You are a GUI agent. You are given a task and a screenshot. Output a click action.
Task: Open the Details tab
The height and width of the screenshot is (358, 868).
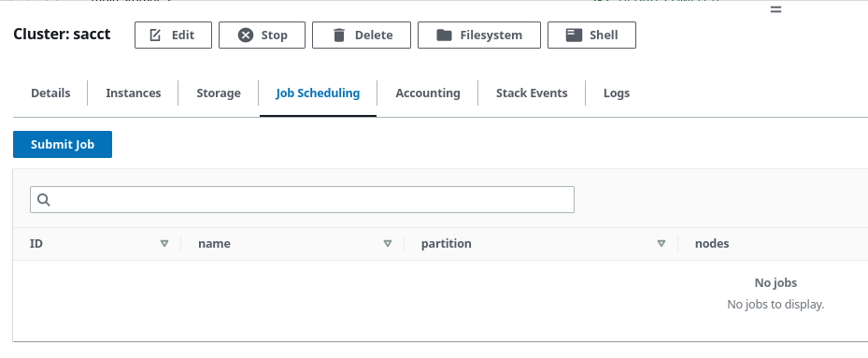click(x=50, y=93)
